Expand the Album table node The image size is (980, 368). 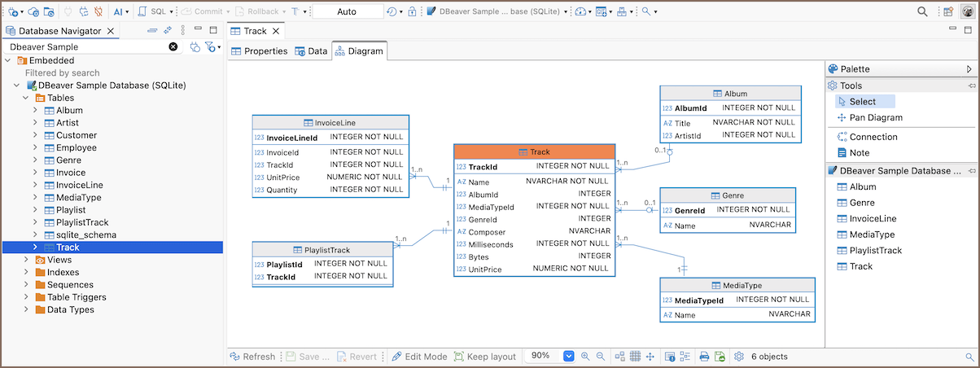34,111
